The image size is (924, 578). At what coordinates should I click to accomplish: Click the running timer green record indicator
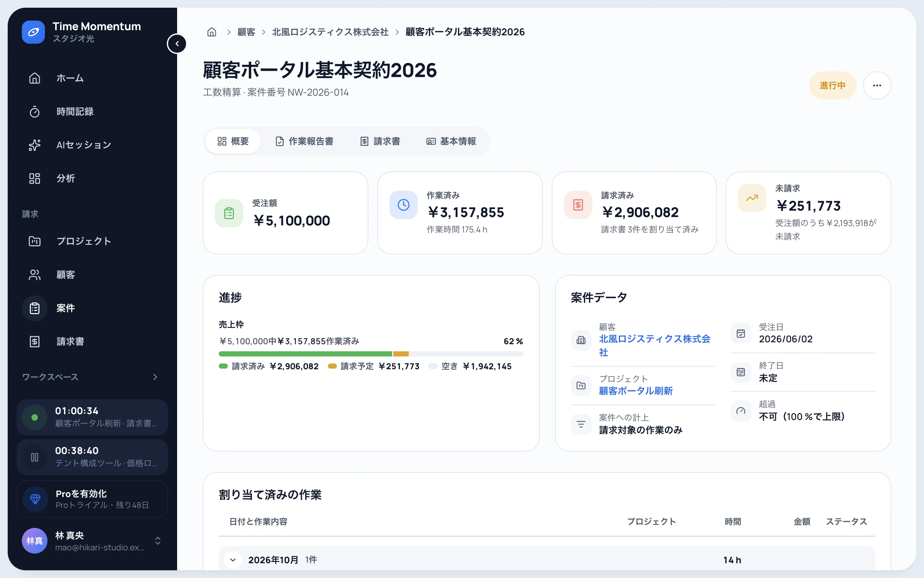pyautogui.click(x=35, y=417)
